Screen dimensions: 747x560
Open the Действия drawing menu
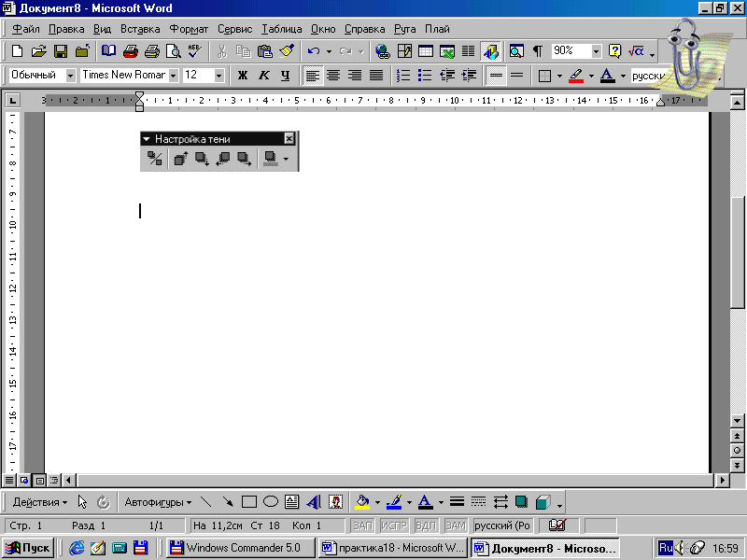tap(40, 502)
